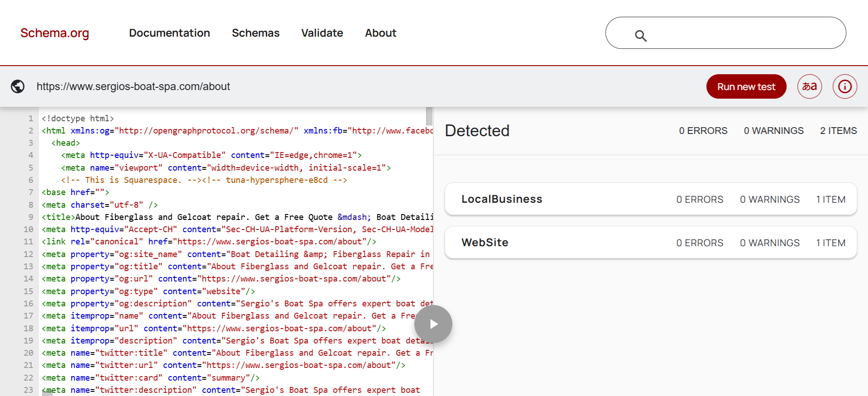868x396 pixels.
Task: Click the Run new test button
Action: tap(746, 86)
